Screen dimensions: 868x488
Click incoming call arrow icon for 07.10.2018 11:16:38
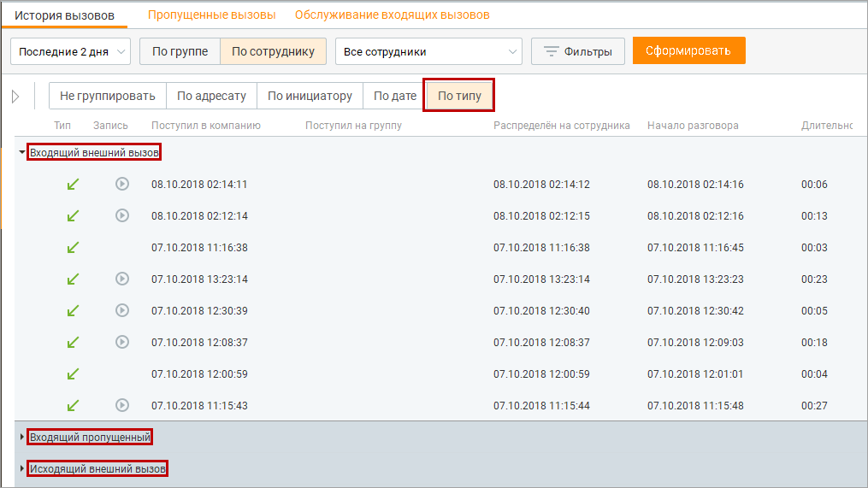tap(73, 247)
